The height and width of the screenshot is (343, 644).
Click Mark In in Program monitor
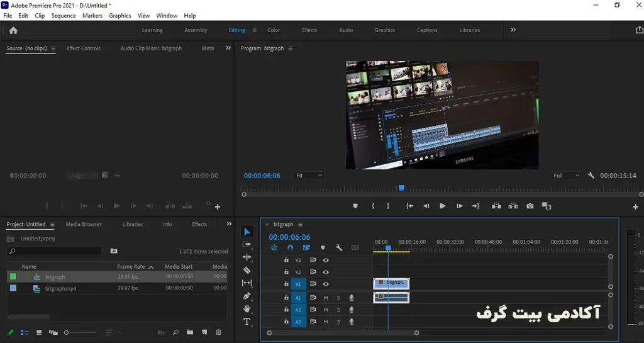click(x=373, y=206)
